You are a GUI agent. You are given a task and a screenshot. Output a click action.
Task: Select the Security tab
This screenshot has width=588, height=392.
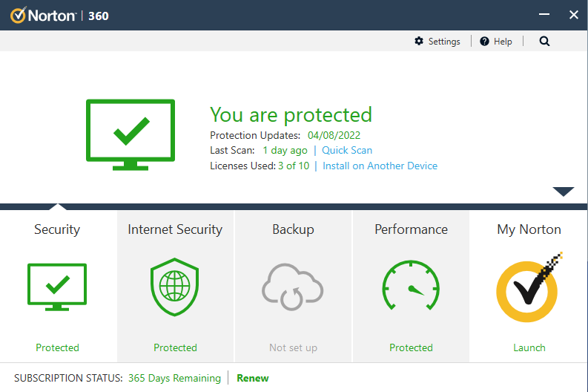pos(57,229)
